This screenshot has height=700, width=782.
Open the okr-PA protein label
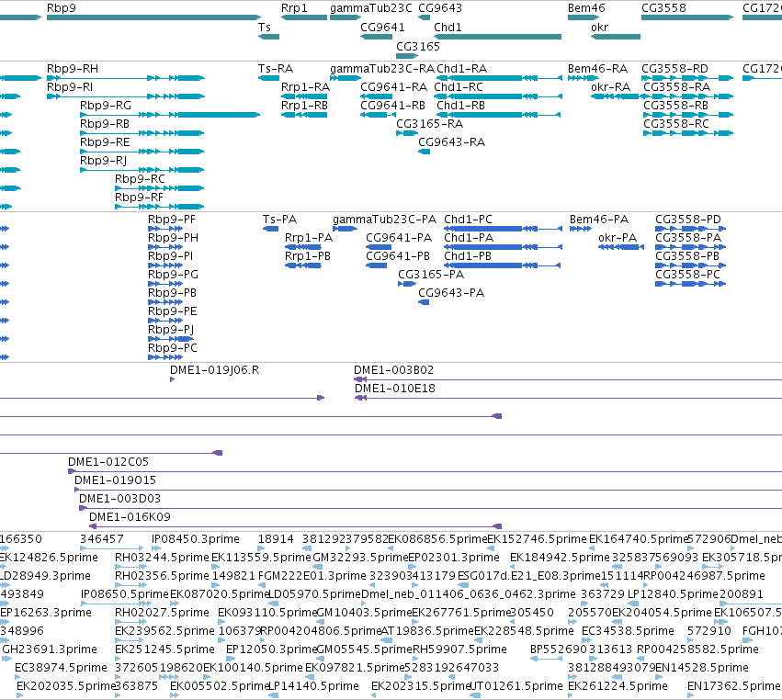[618, 237]
